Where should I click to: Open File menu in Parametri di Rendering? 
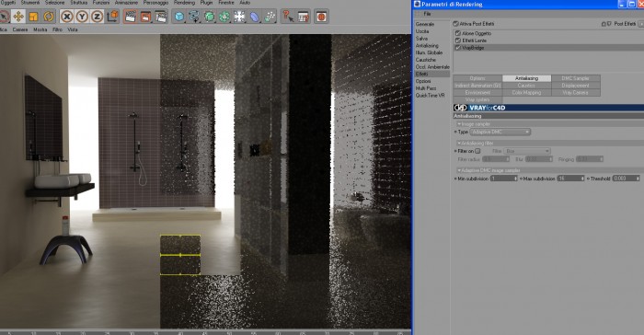[427, 14]
